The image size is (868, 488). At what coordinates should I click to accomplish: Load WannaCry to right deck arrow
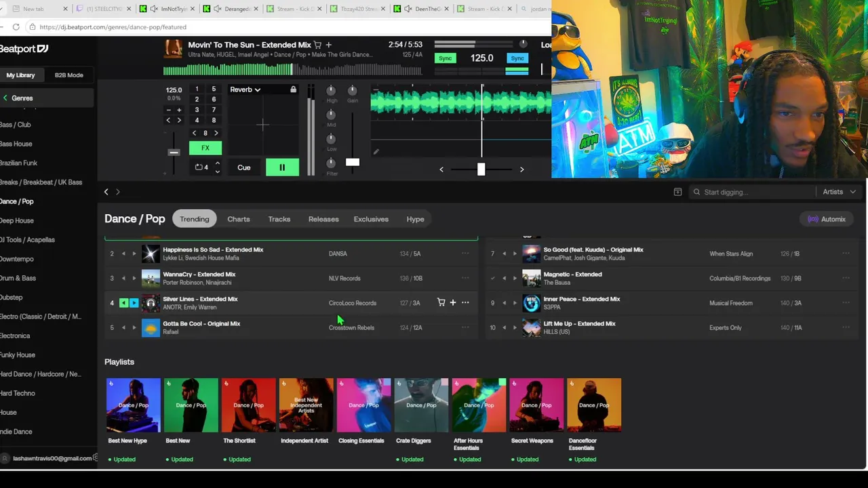[x=134, y=278]
